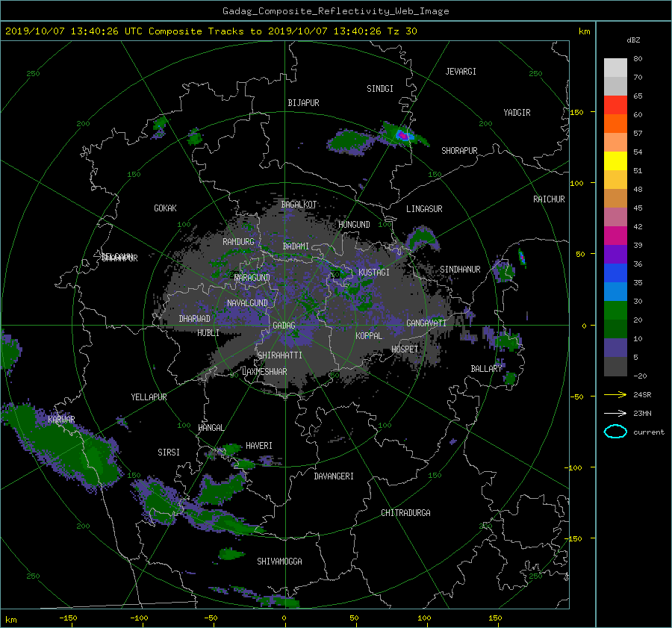Click the BALLARY city label
This screenshot has width=672, height=628.
pyautogui.click(x=486, y=369)
